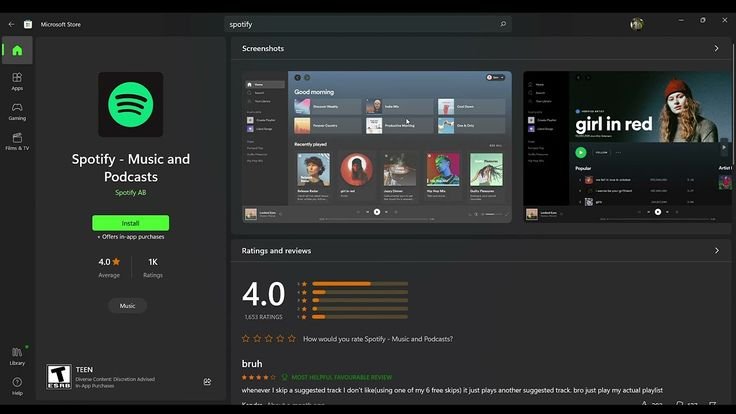736x414 pixels.
Task: Click the 5-star rating bar
Action: point(360,284)
